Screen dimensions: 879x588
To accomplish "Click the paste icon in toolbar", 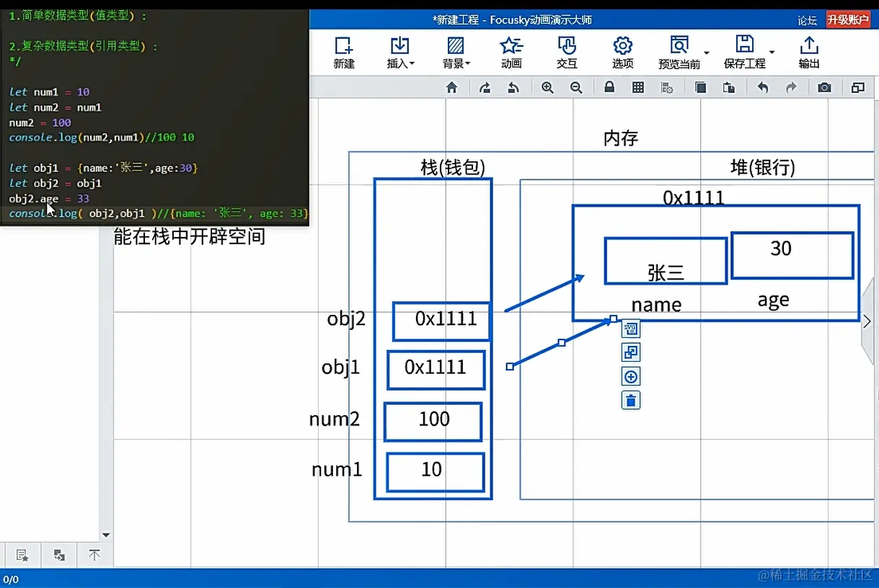I will (729, 88).
